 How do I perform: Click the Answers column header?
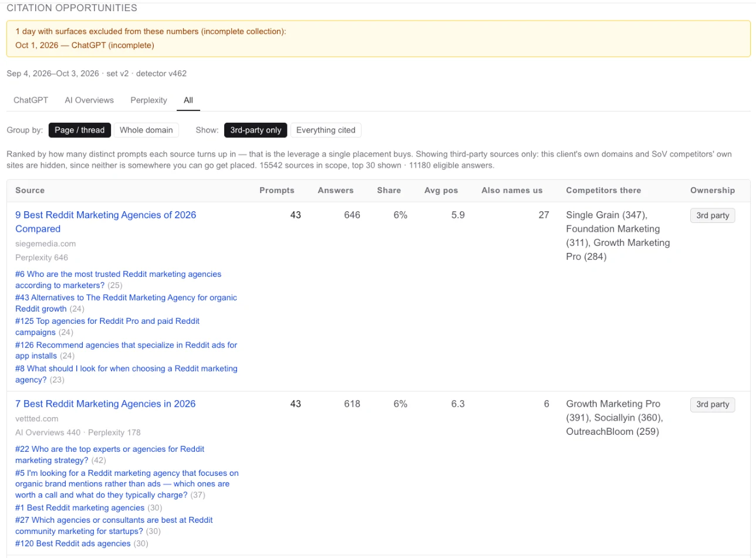pyautogui.click(x=336, y=190)
